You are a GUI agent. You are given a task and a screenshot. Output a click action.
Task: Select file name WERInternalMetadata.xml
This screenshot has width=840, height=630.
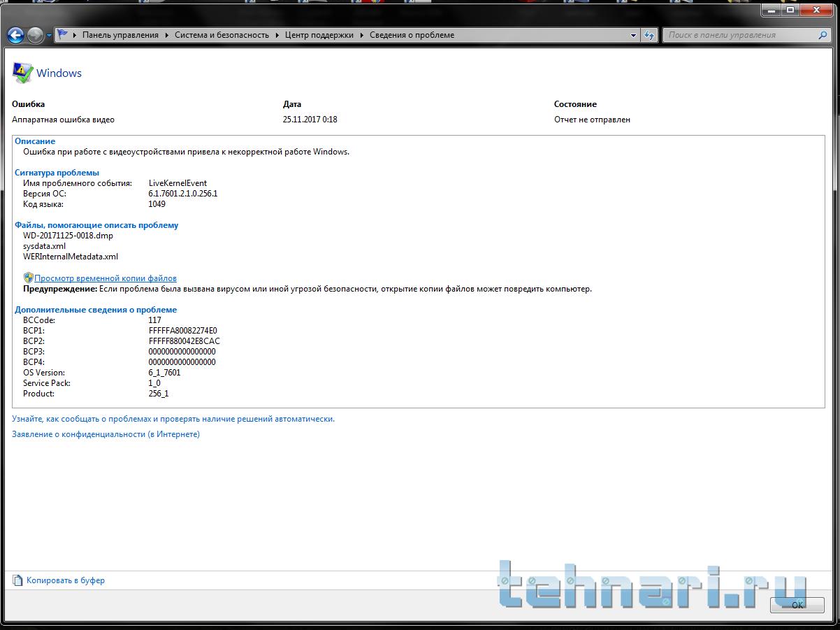tap(71, 257)
